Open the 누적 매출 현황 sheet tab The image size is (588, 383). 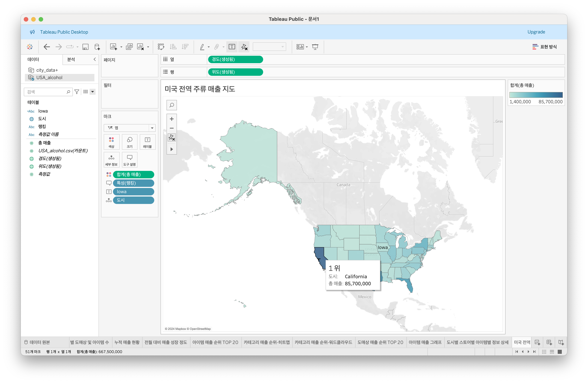(127, 342)
